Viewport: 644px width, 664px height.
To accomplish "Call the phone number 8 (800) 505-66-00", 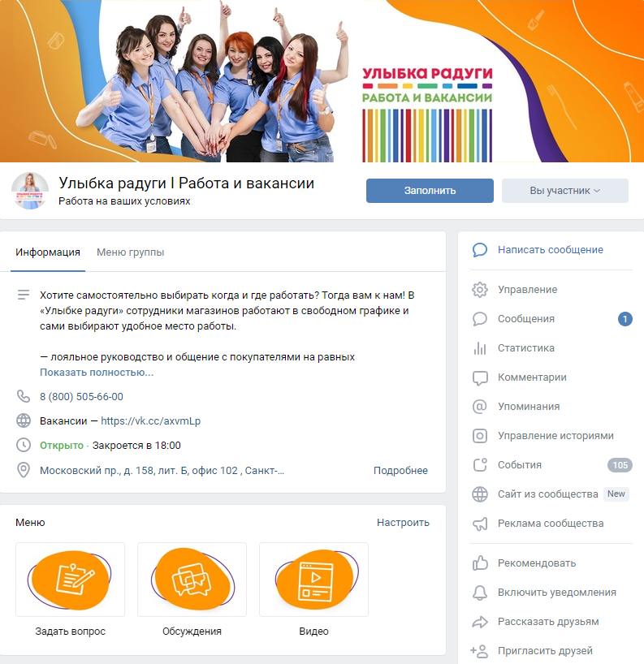I will [81, 397].
